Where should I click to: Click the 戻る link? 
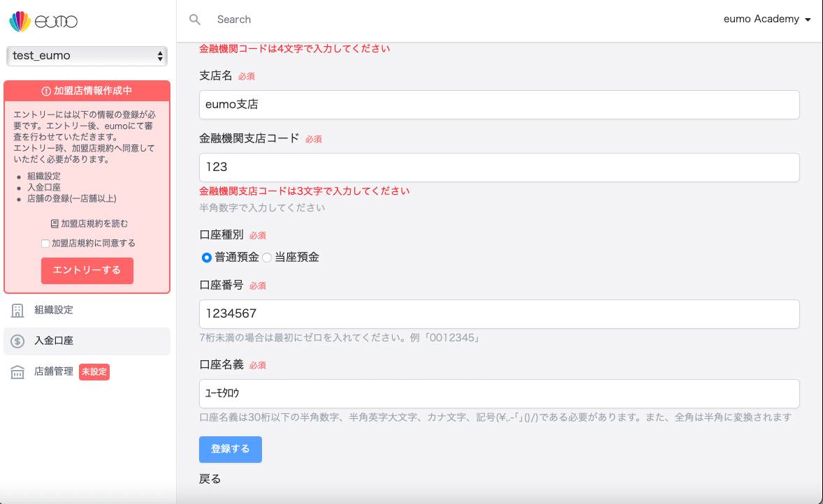coord(210,480)
